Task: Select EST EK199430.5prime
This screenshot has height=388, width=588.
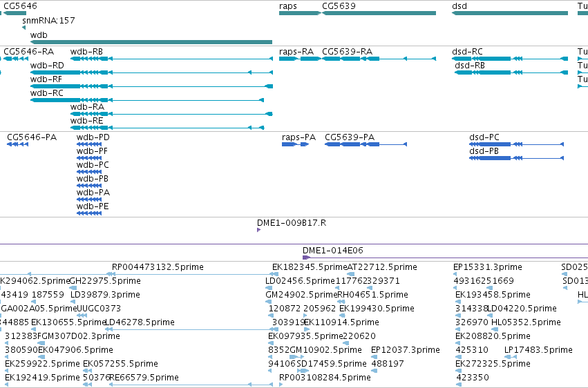Action: [x=377, y=309]
